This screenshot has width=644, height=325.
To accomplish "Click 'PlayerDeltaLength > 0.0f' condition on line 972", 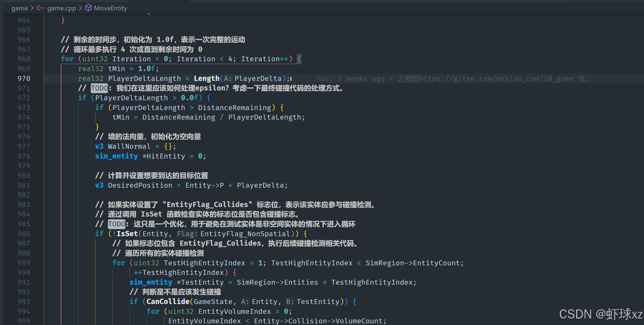I will (147, 98).
